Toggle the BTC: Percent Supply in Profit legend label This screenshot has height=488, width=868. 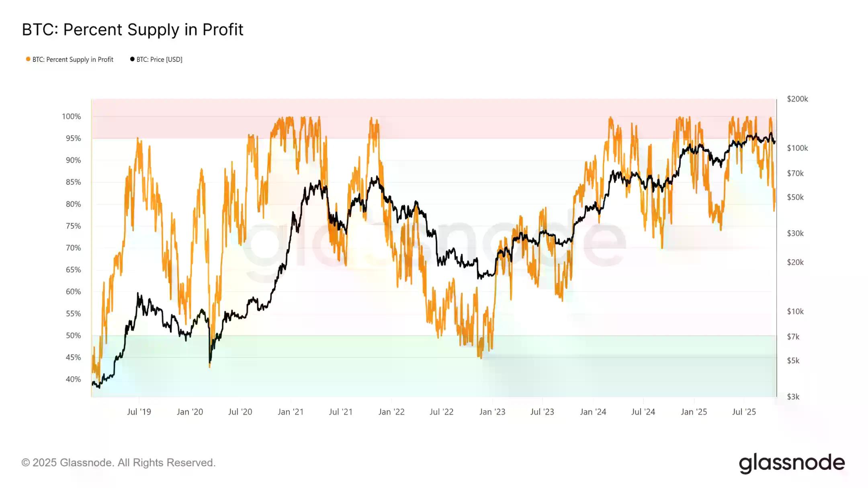click(73, 59)
